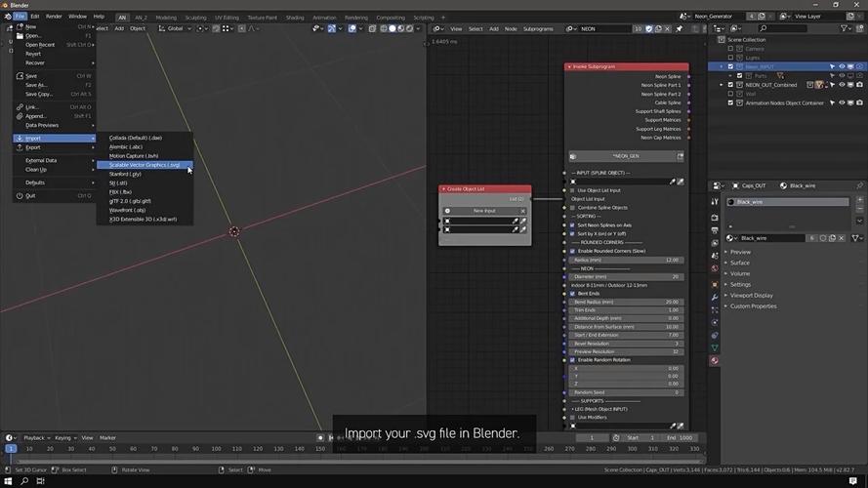Select wireframe viewport shading mode

point(383,28)
